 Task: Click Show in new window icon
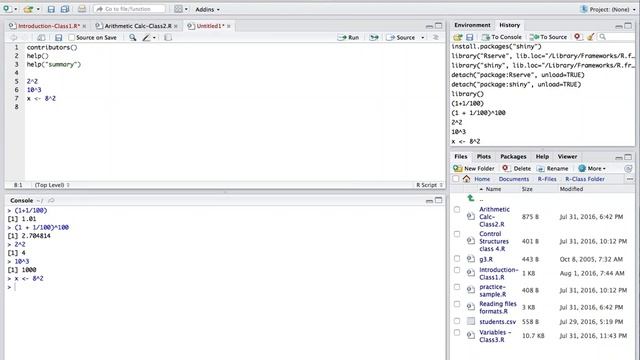point(41,37)
